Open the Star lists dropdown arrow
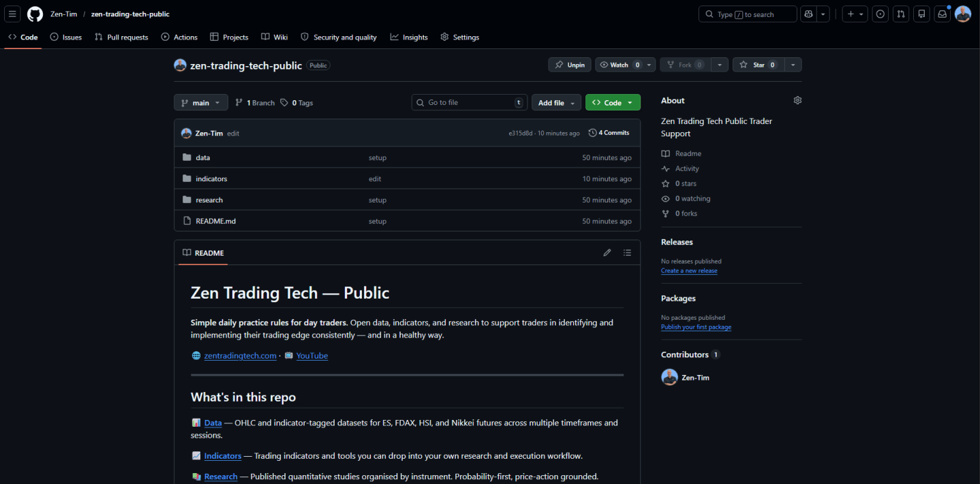Viewport: 980px width, 484px height. click(793, 65)
